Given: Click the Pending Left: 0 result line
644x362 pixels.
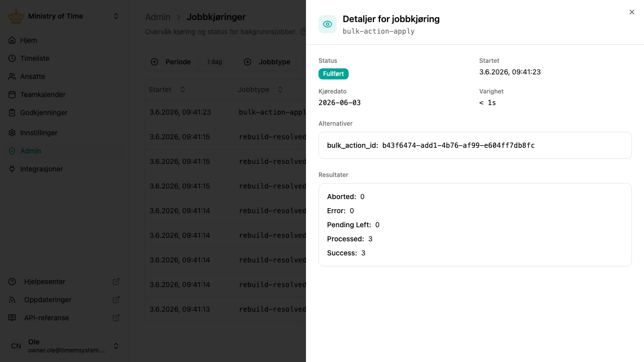Looking at the screenshot, I should click(x=353, y=225).
